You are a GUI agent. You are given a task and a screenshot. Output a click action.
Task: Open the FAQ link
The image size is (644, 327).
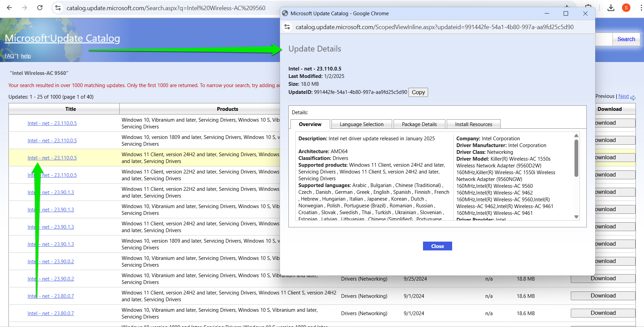tap(9, 56)
